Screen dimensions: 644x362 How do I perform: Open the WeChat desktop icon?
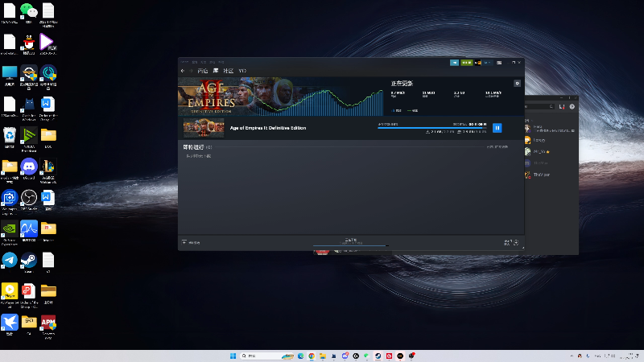(x=29, y=13)
